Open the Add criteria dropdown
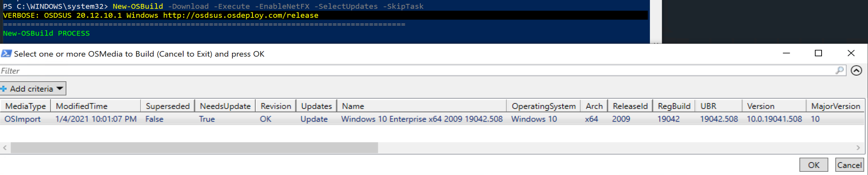The width and height of the screenshot is (868, 175). (33, 89)
